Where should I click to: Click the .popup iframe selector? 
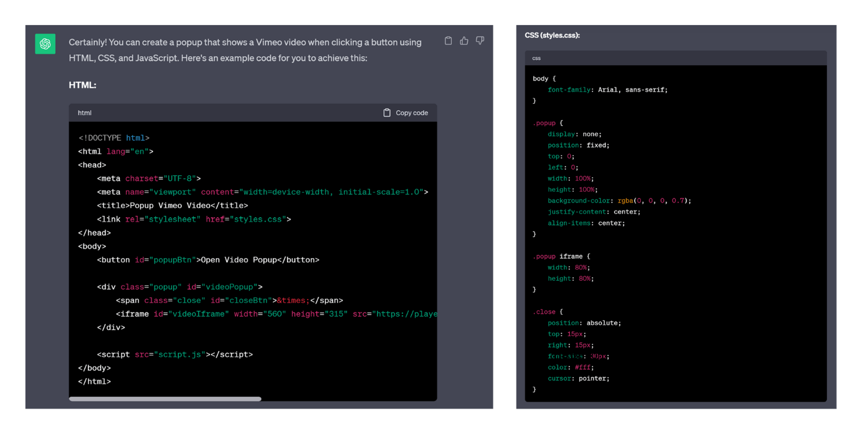(x=558, y=256)
